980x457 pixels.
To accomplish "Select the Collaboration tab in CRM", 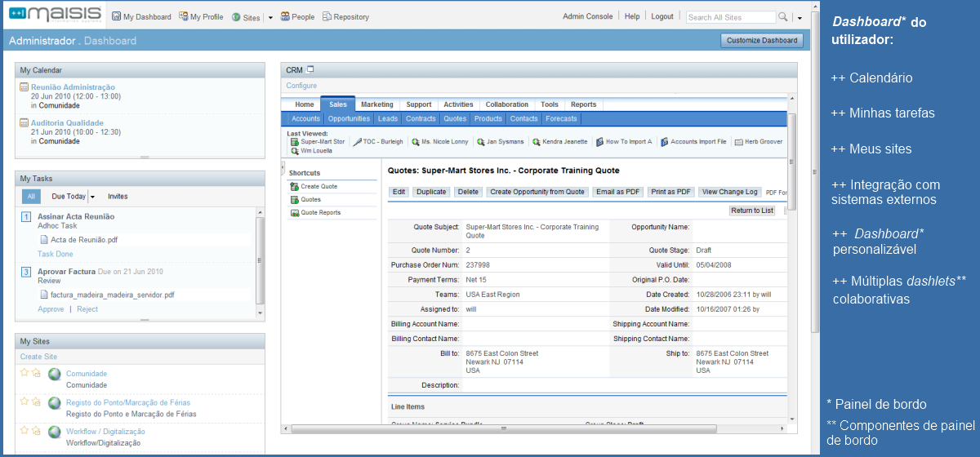I will point(507,104).
